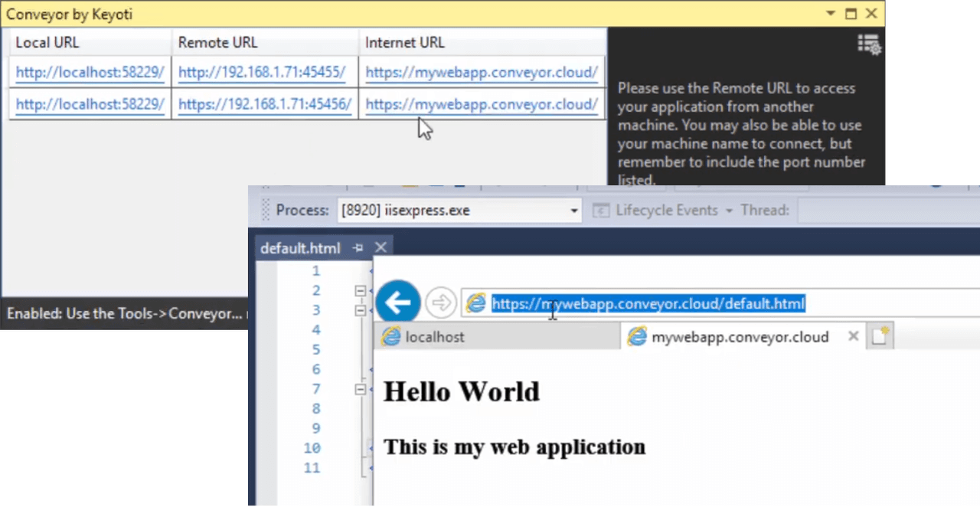This screenshot has height=507, width=980.
Task: Click the browser address bar URL
Action: 648,304
